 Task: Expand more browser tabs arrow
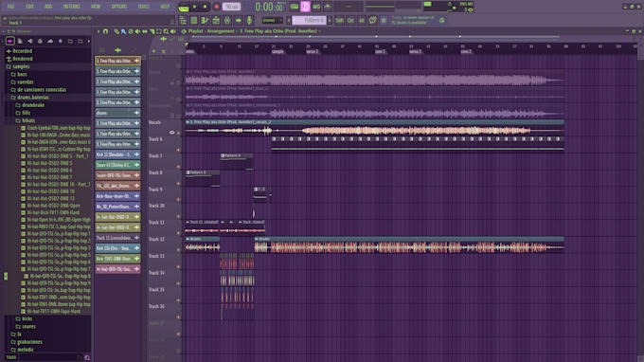click(x=89, y=41)
